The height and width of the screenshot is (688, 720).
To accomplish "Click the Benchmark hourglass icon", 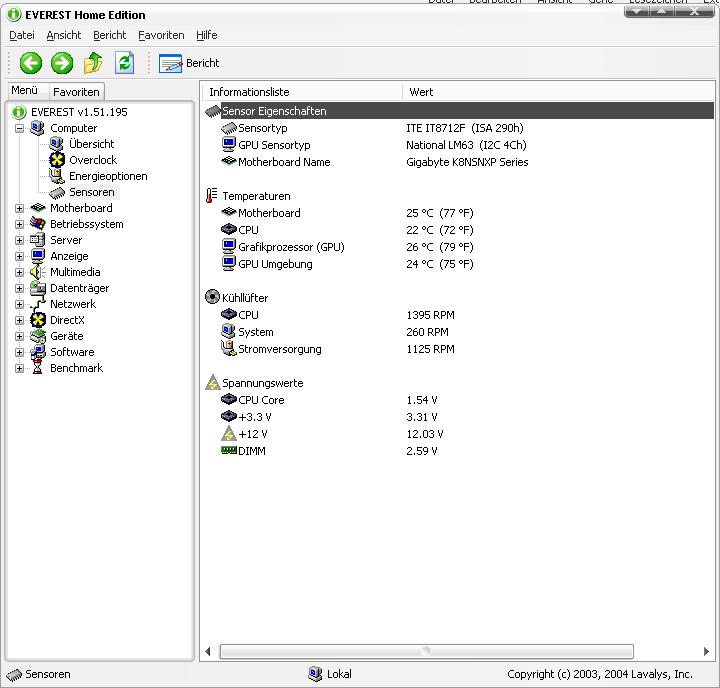I will (x=38, y=368).
